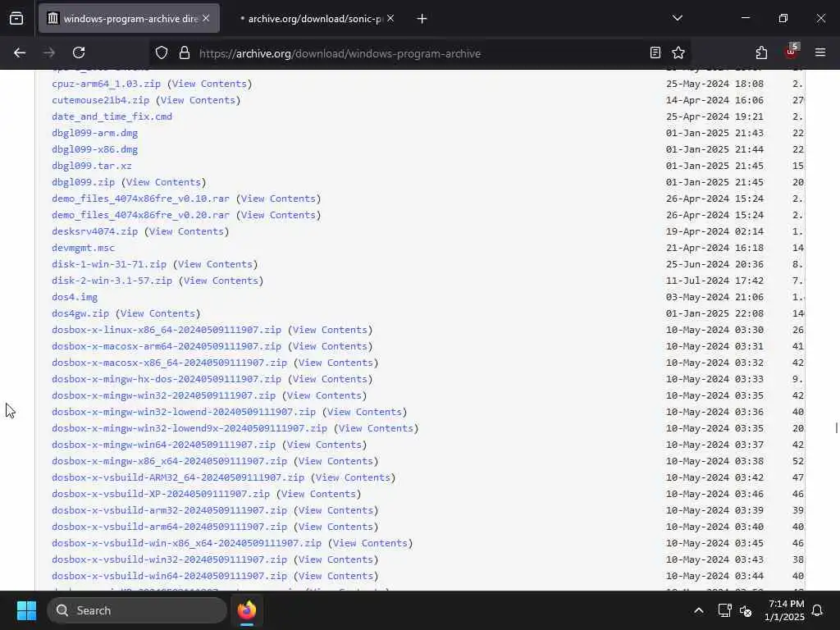View Contents of disk-2-win-3.1-57.zip
The image size is (840, 630).
point(221,281)
